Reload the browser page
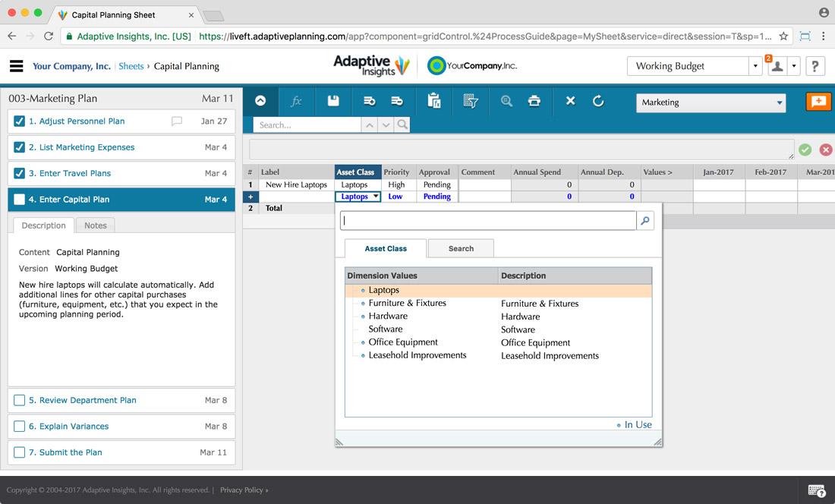The height and width of the screenshot is (504, 835). pyautogui.click(x=49, y=36)
